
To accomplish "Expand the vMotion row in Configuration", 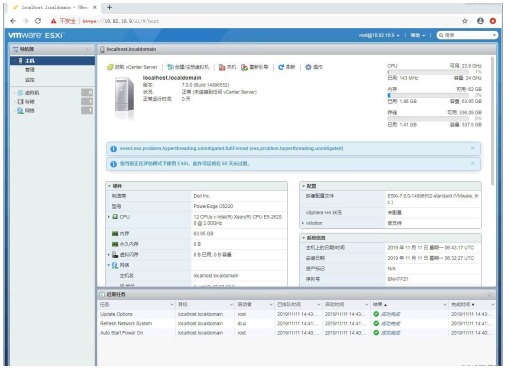I will coord(303,223).
